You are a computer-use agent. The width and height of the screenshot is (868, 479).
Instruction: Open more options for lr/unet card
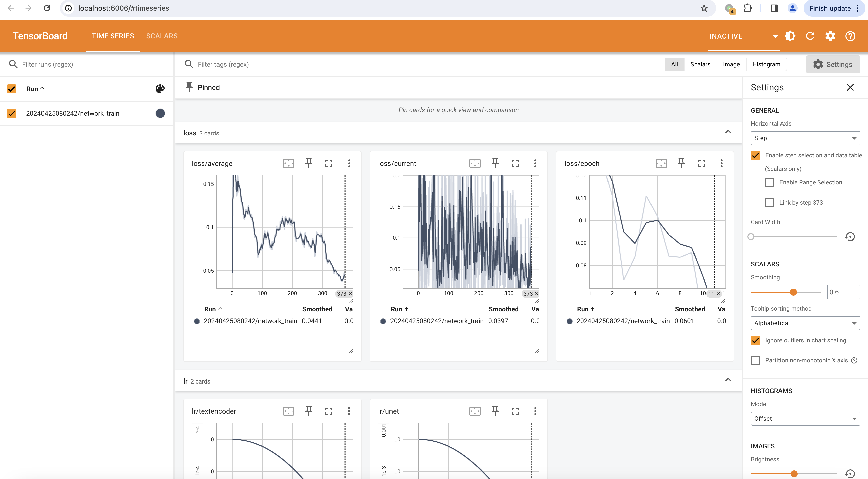point(535,411)
